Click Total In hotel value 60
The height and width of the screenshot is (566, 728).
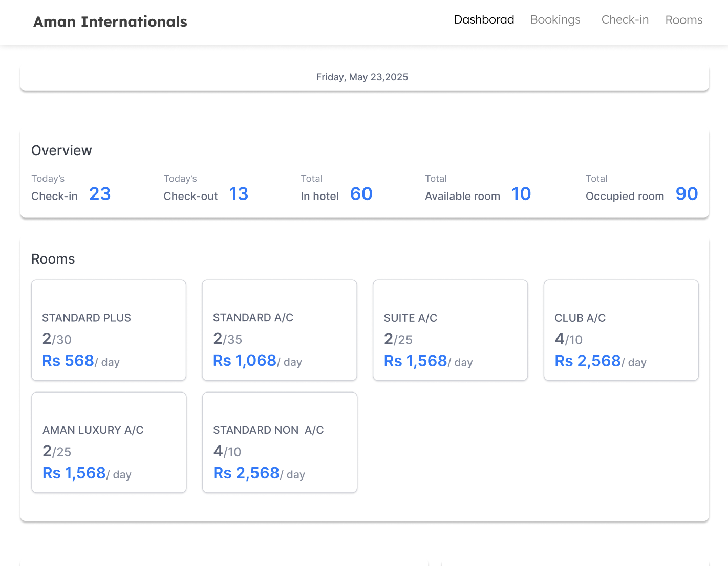point(361,194)
